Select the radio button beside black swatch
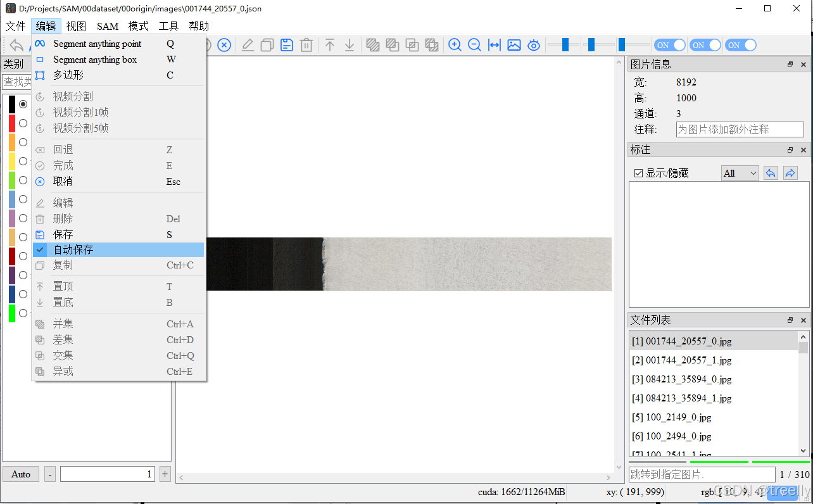813x504 pixels. 23,104
